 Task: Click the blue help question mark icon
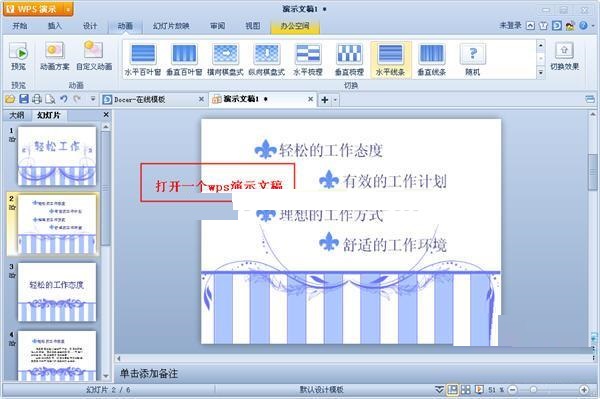(x=583, y=26)
